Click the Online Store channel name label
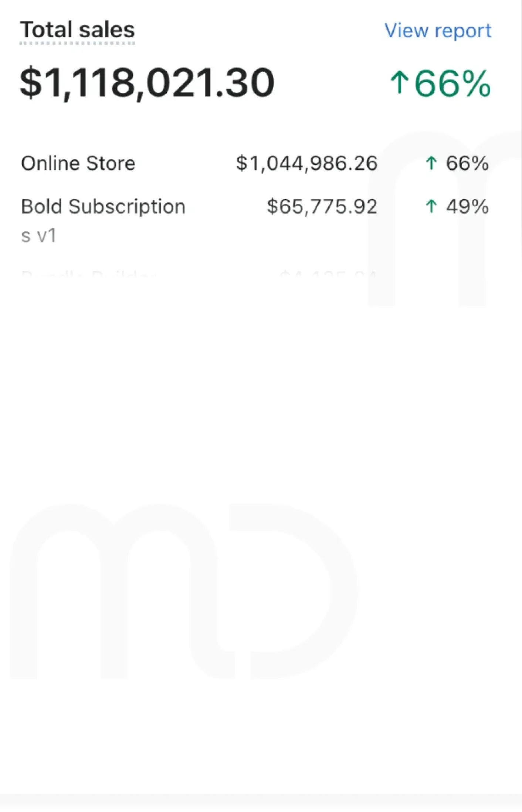Screen dimensions: 522x812 click(x=78, y=163)
